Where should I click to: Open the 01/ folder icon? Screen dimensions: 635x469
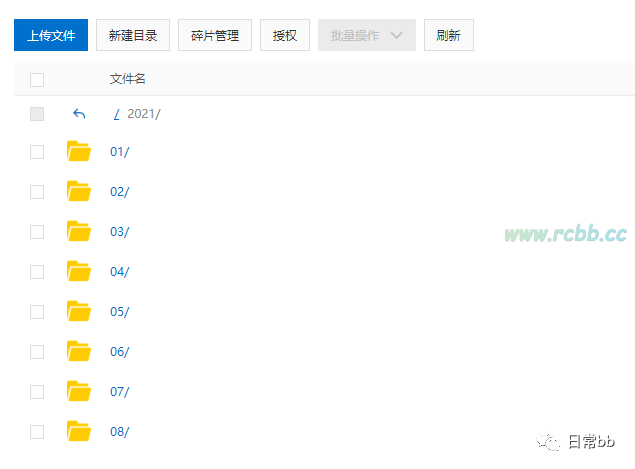pyautogui.click(x=79, y=151)
